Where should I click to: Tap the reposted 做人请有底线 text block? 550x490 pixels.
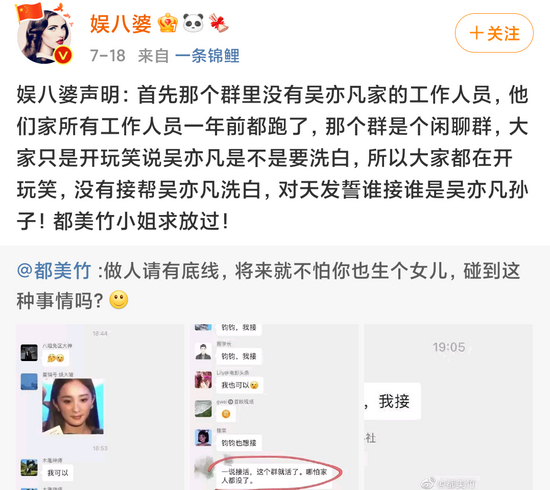tap(269, 286)
